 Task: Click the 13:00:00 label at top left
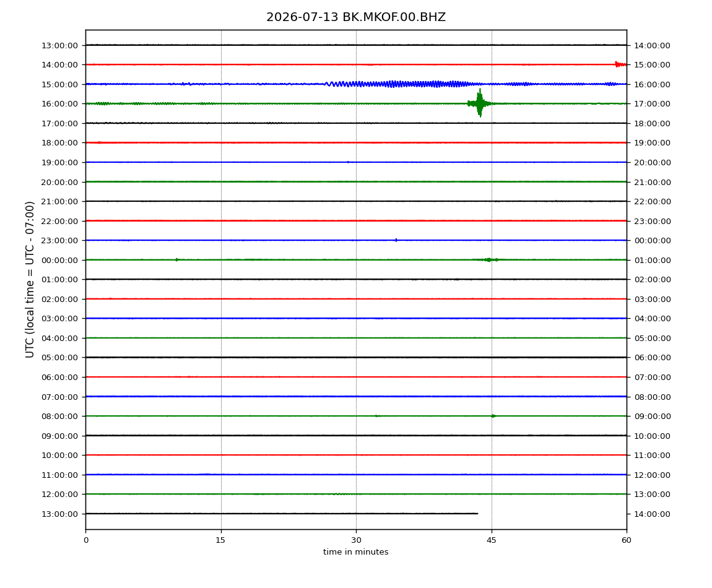pyautogui.click(x=59, y=45)
